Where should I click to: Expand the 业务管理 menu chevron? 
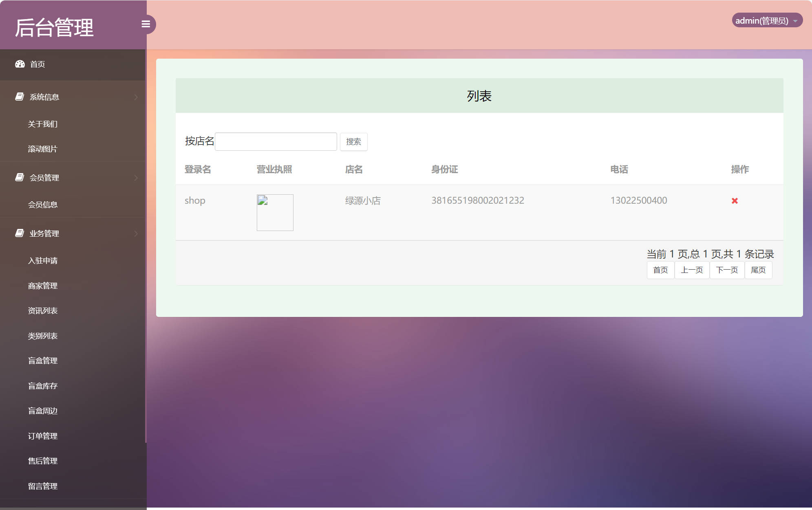click(x=136, y=233)
